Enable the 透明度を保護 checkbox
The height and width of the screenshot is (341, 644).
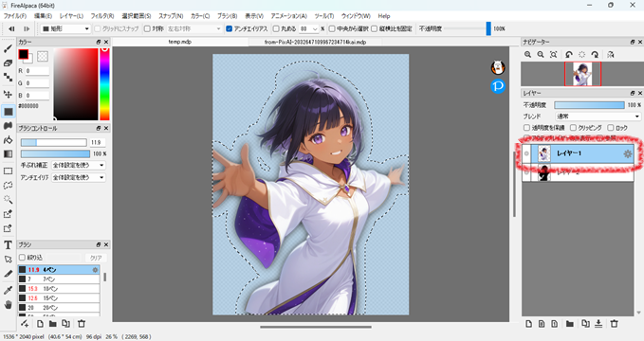pos(526,128)
